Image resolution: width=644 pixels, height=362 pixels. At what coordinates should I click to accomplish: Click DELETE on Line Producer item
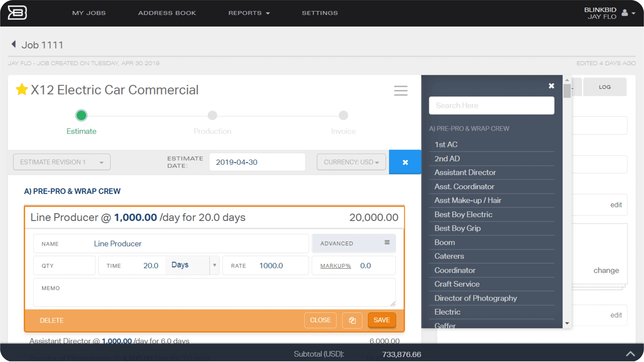(52, 320)
